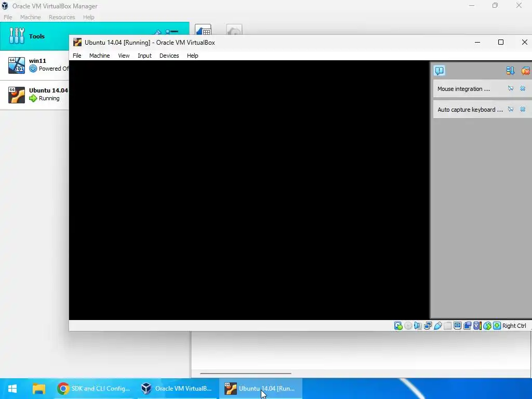Viewport: 532px width, 399px height.
Task: Expand the Auto capture keyboard notification text
Action: [x=470, y=110]
